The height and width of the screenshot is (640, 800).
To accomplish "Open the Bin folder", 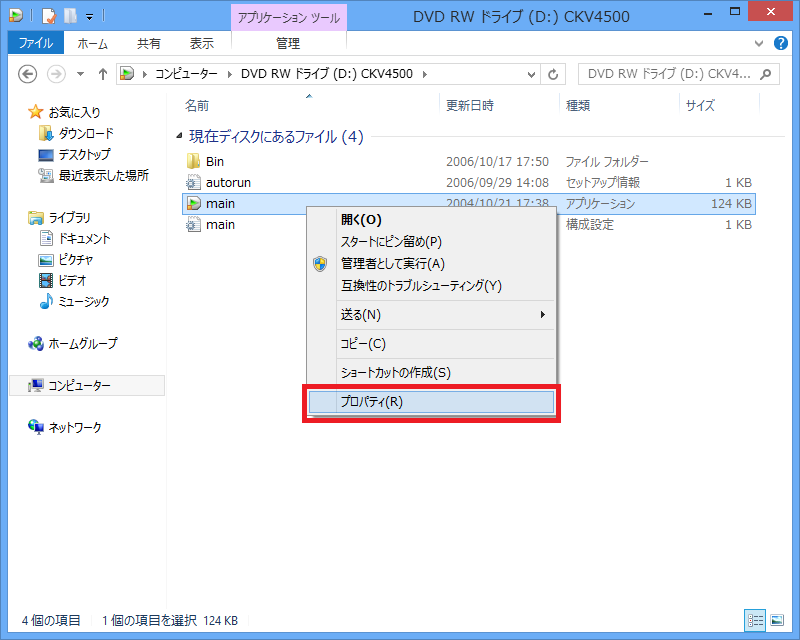I will click(x=215, y=161).
